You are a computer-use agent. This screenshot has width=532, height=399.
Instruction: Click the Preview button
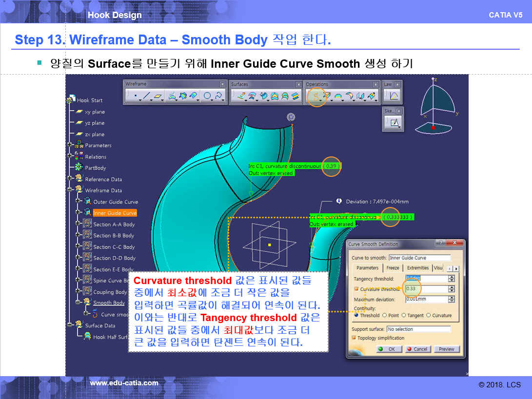pos(446,349)
